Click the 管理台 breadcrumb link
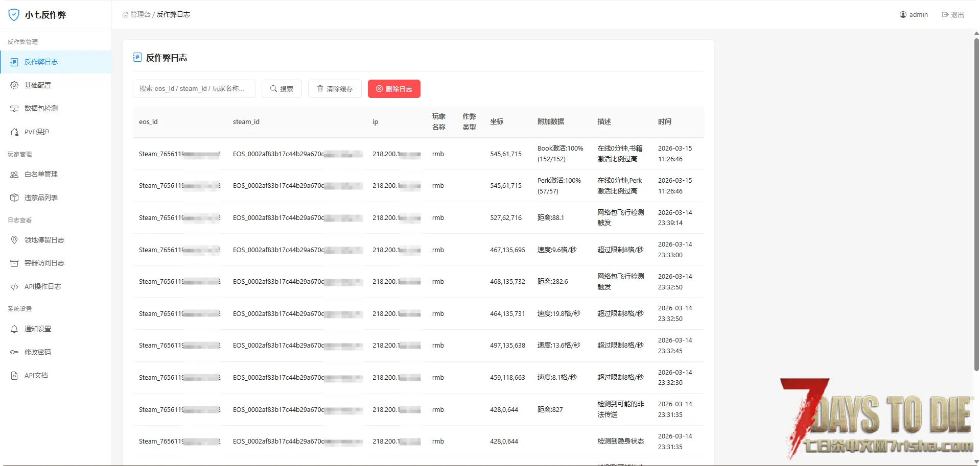 pos(139,15)
